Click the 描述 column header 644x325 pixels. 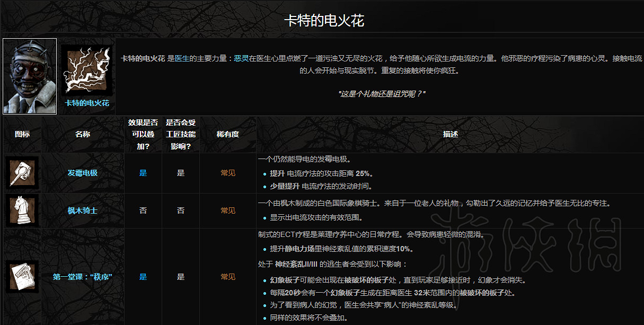(x=450, y=134)
